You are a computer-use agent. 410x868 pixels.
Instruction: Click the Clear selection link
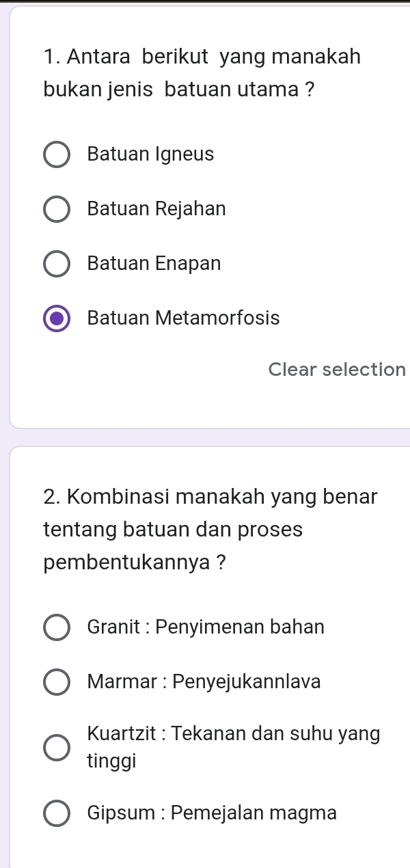pyautogui.click(x=337, y=369)
